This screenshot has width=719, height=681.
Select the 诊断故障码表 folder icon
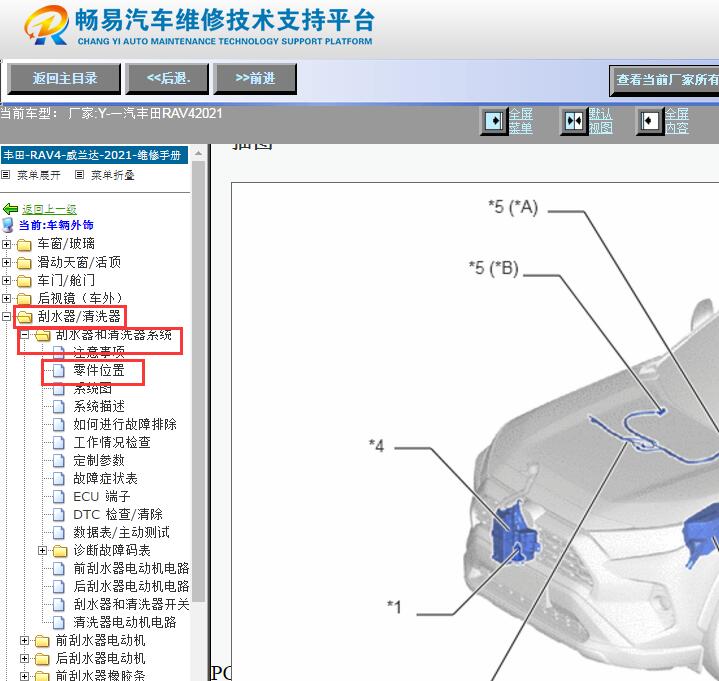60,551
